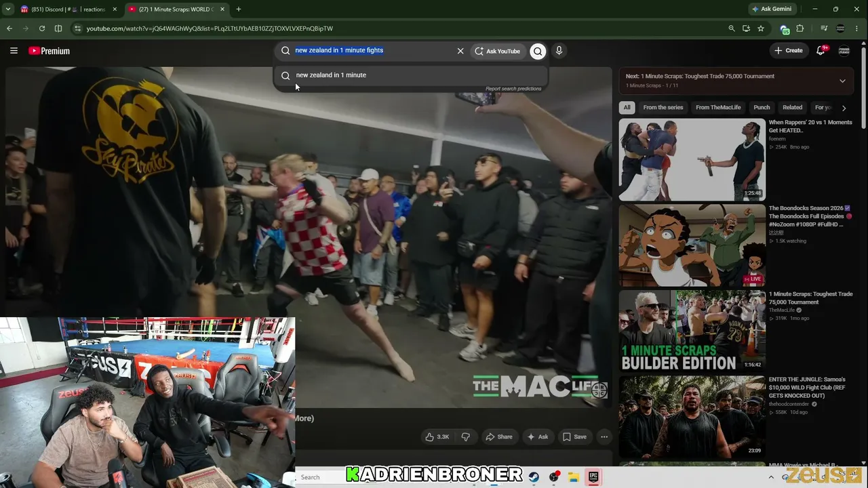868x488 pixels.
Task: Open File Explorer from the taskbar
Action: click(573, 477)
